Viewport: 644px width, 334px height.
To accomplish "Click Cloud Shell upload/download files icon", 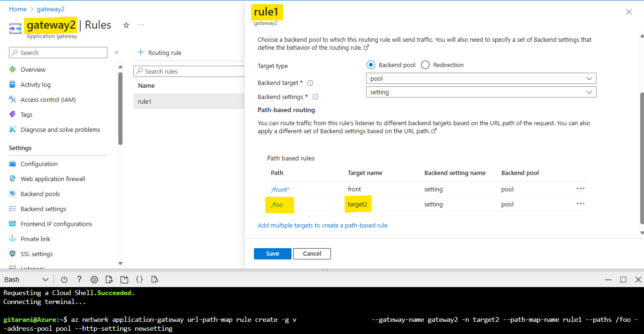I will pyautogui.click(x=109, y=280).
